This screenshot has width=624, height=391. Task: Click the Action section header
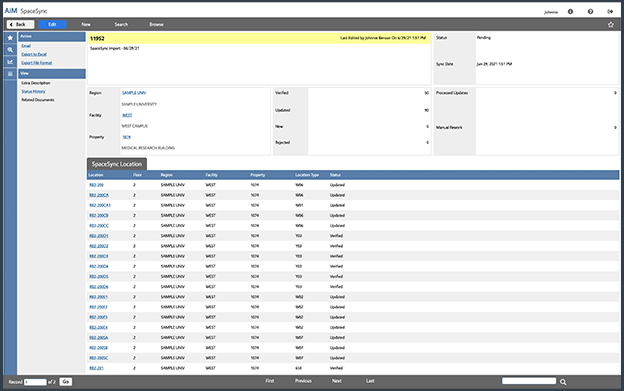point(52,37)
